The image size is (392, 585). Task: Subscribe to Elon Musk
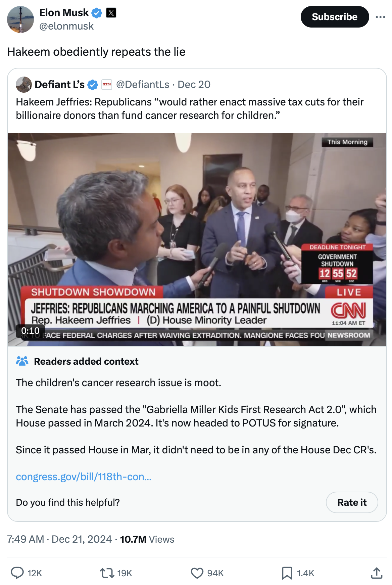coord(335,17)
